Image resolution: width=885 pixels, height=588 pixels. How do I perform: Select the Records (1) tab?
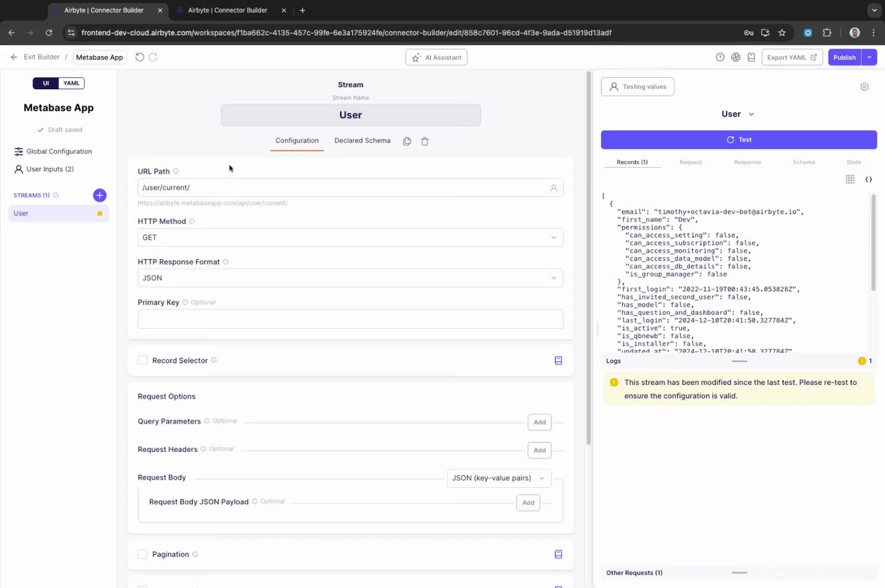[x=632, y=162]
